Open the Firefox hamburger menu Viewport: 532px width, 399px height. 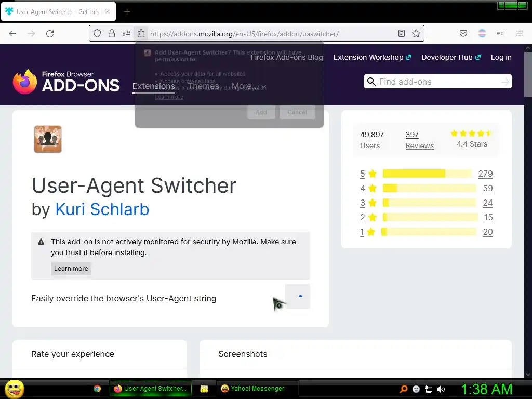[520, 33]
